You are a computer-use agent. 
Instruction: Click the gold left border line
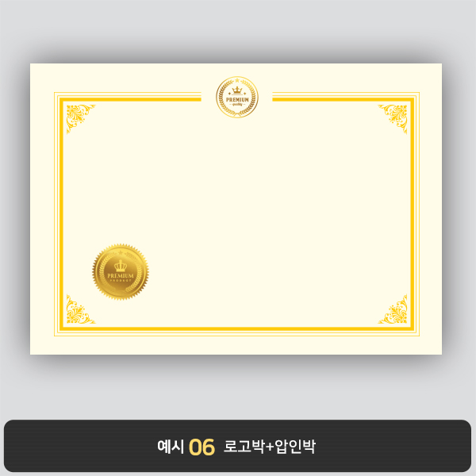click(x=61, y=213)
